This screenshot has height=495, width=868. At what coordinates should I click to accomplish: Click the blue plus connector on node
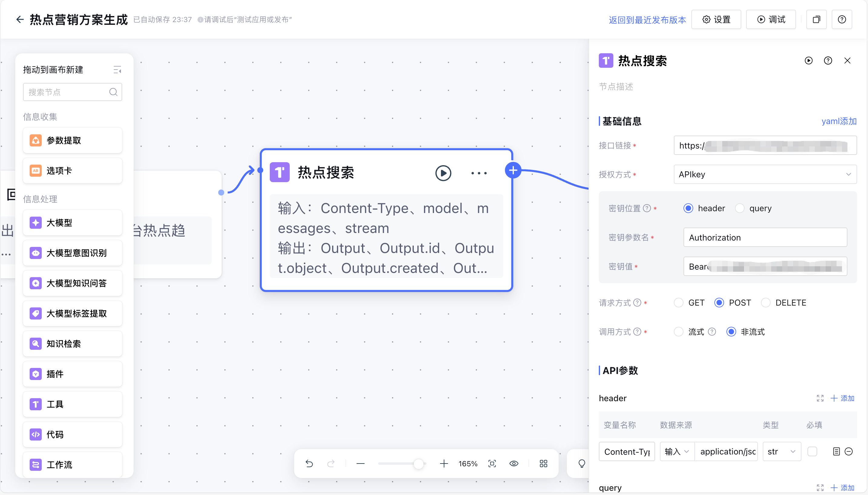click(x=513, y=170)
